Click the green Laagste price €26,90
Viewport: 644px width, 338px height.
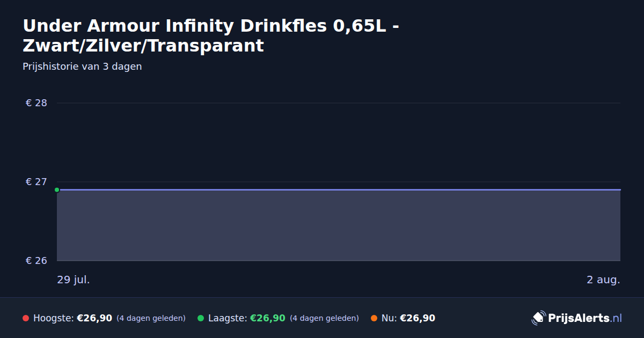coord(268,318)
